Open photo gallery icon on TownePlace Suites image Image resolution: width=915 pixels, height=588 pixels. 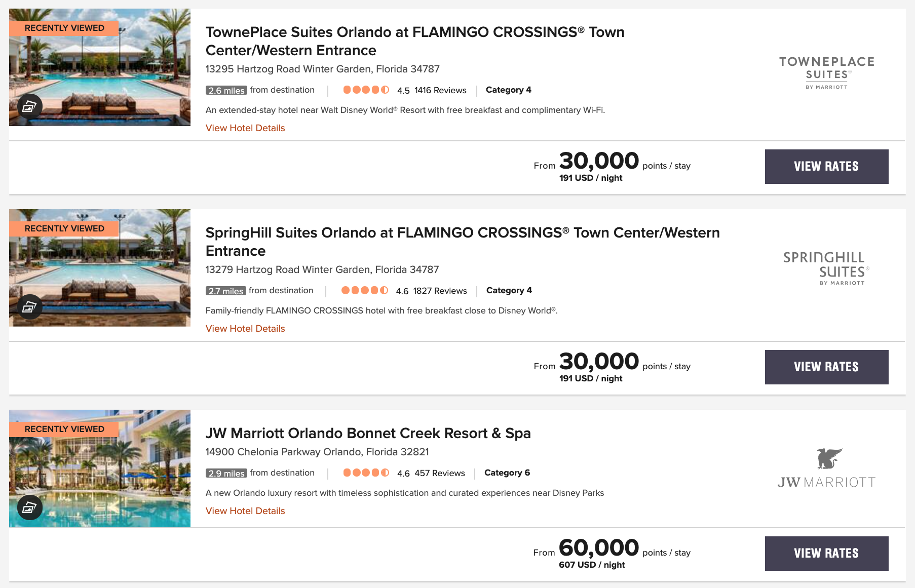(x=29, y=106)
